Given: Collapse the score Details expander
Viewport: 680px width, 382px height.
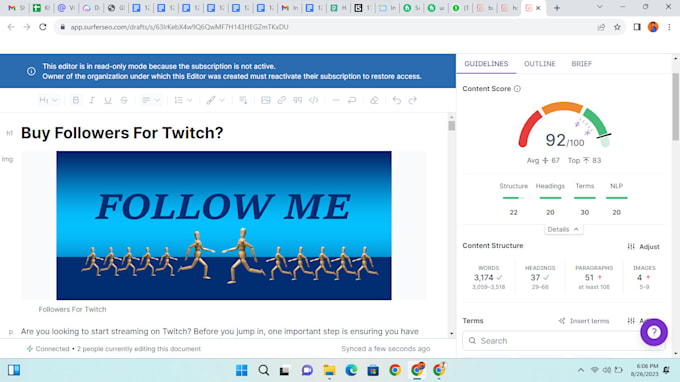Looking at the screenshot, I should pyautogui.click(x=563, y=229).
